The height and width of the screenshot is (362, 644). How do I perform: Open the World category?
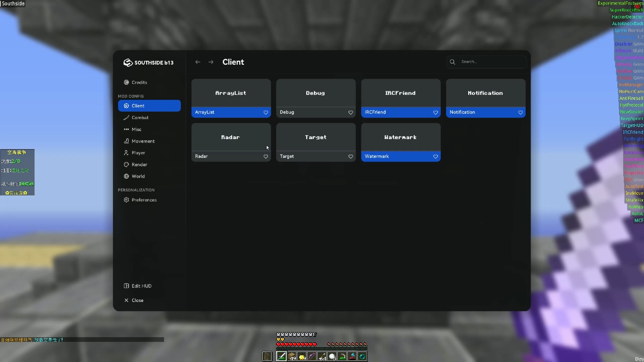click(x=149, y=176)
